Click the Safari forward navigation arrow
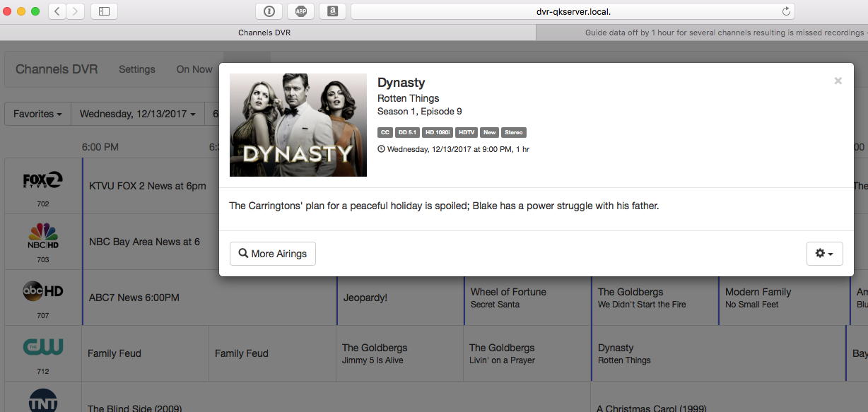The width and height of the screenshot is (868, 412). pos(75,11)
